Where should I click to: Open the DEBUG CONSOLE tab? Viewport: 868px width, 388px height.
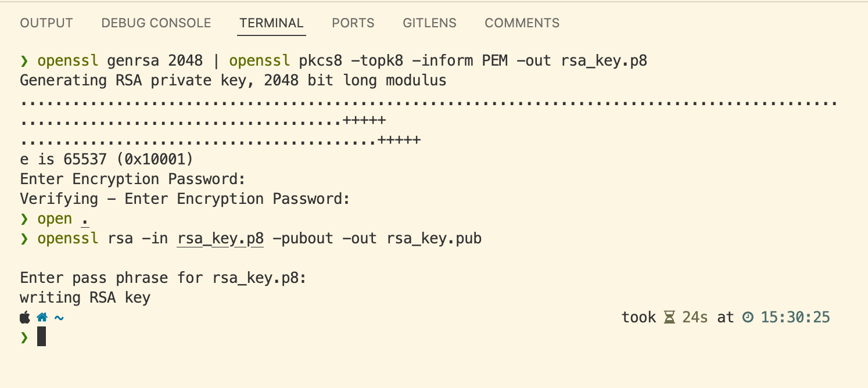[x=156, y=23]
